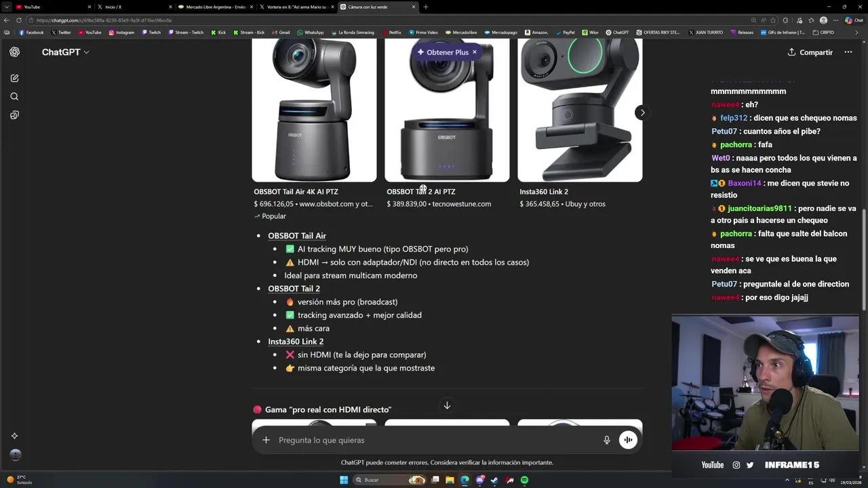Open Windows Start menu
Image resolution: width=868 pixels, height=488 pixels.
coord(344,480)
